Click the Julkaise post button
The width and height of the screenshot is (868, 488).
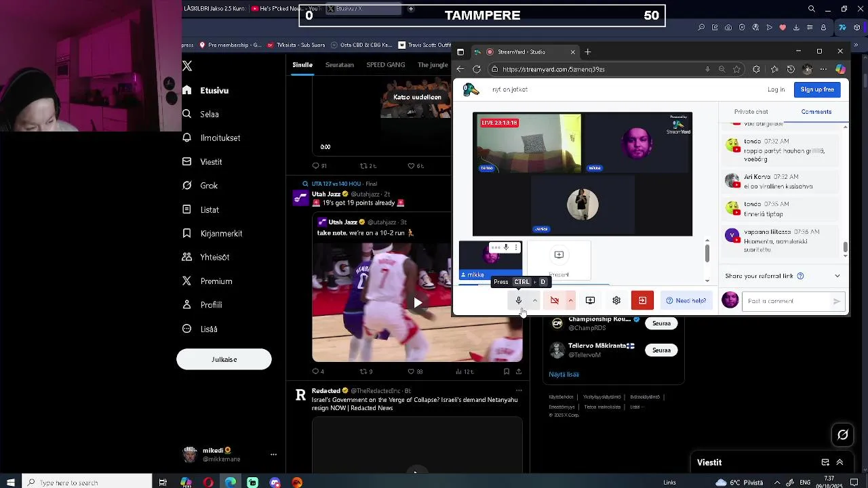224,359
